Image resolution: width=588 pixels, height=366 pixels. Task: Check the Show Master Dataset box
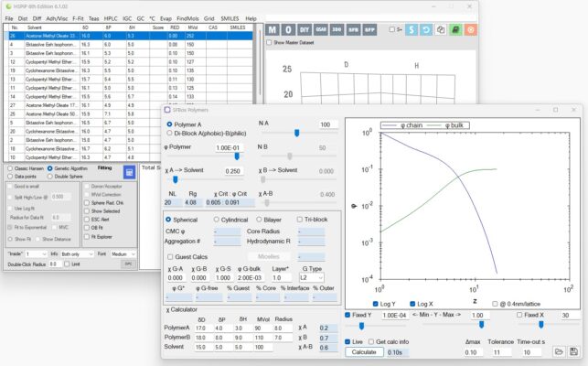269,42
